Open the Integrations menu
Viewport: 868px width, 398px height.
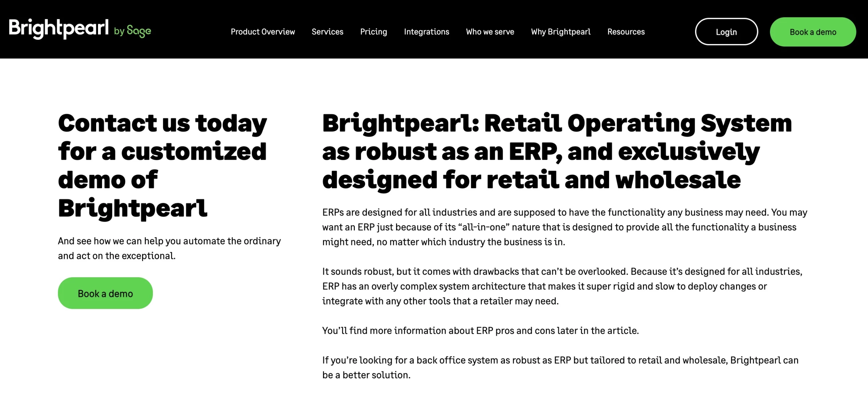(426, 32)
